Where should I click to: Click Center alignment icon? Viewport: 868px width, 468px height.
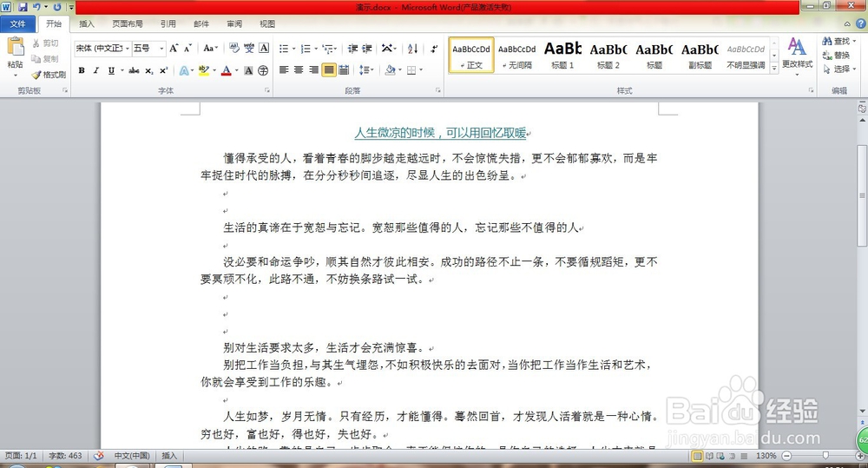point(299,69)
